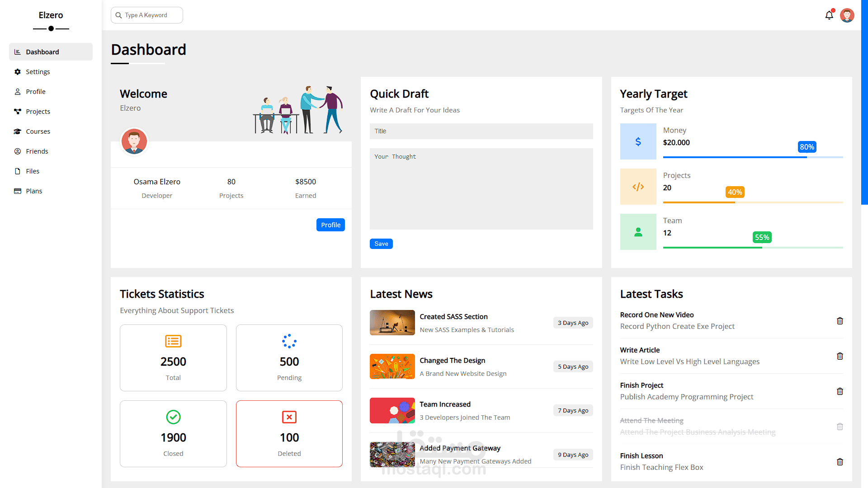Open the Added Payment Gateway thumbnail
Image resolution: width=868 pixels, height=488 pixels.
coord(392,455)
